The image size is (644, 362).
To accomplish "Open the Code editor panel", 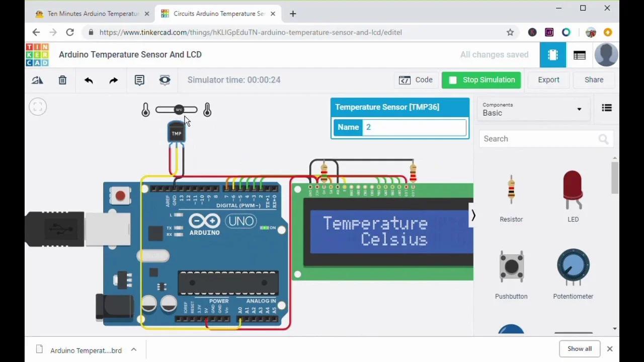I will 416,80.
